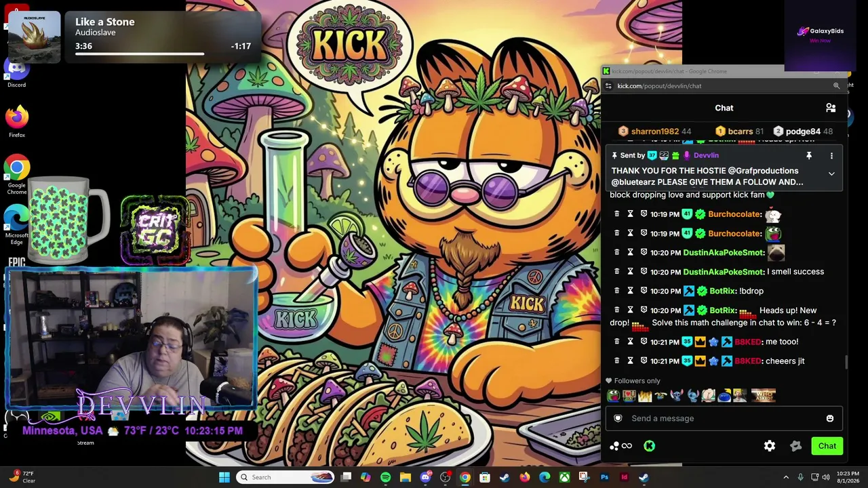Open File Explorer from the taskbar
Viewport: 868px width, 488px height.
406,477
